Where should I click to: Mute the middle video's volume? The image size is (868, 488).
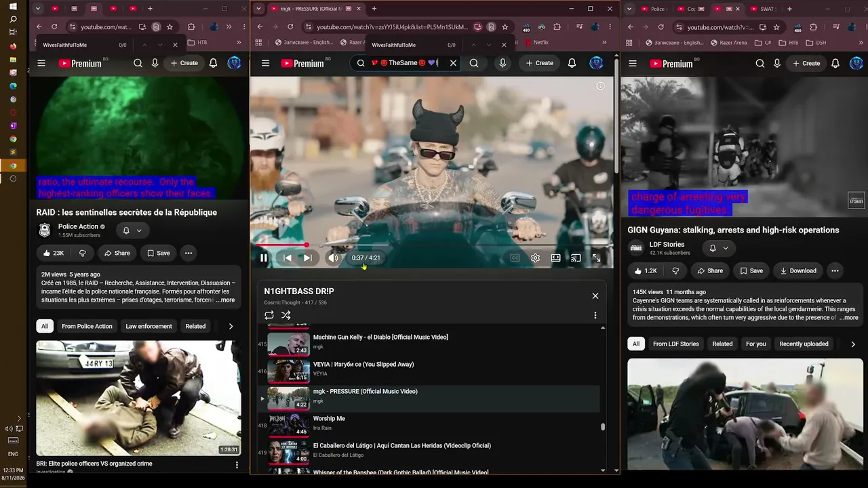coord(332,258)
